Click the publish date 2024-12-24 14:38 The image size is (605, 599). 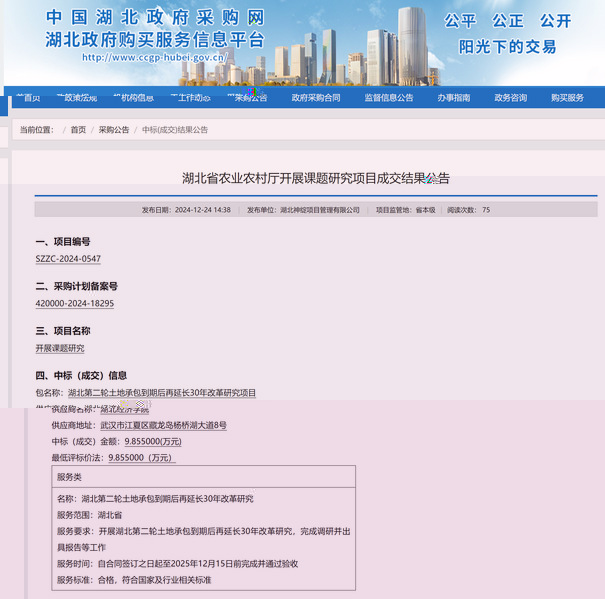[x=203, y=210]
